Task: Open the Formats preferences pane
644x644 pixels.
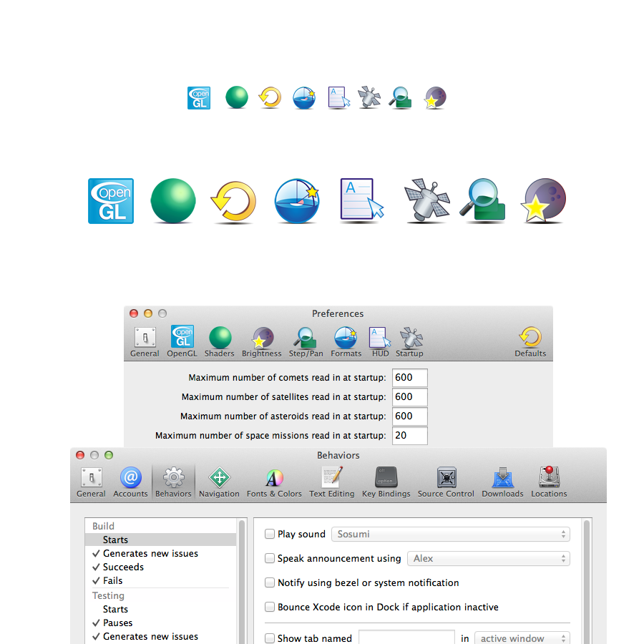Action: click(x=346, y=342)
